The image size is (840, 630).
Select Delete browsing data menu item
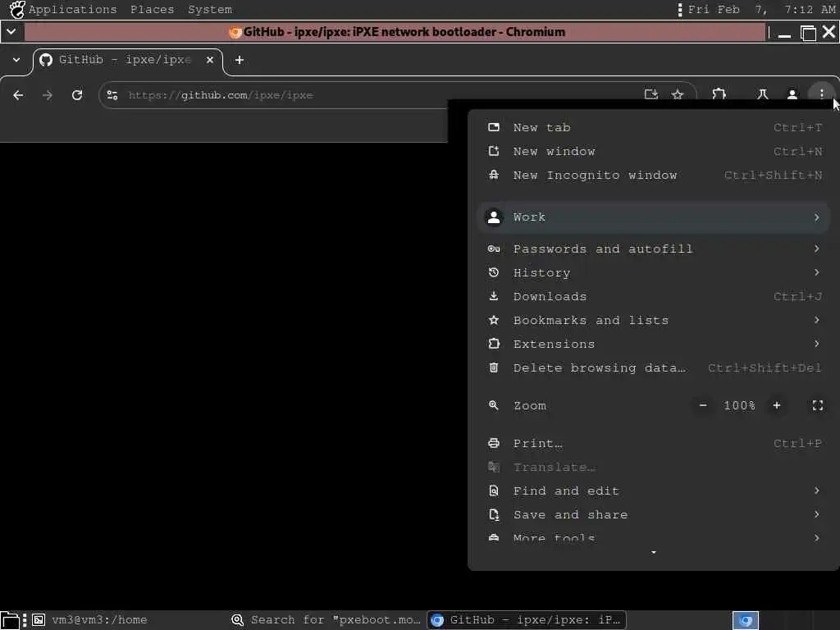[x=654, y=368]
